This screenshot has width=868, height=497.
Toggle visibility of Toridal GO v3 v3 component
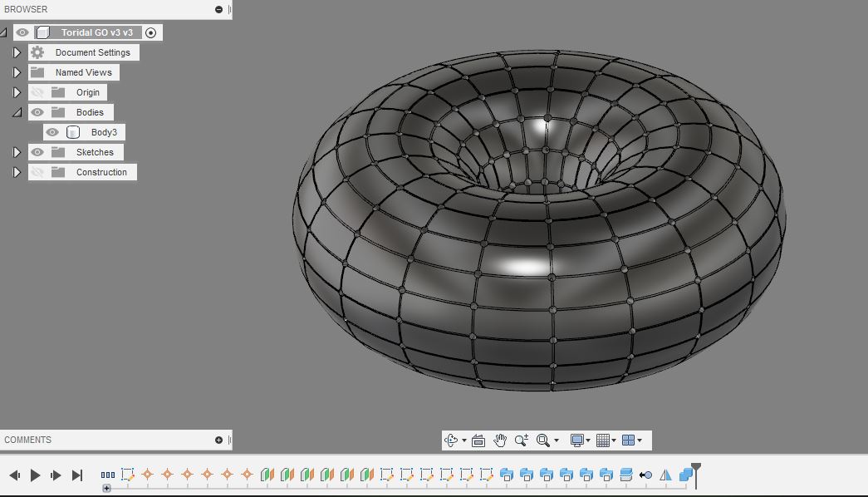pyautogui.click(x=22, y=32)
